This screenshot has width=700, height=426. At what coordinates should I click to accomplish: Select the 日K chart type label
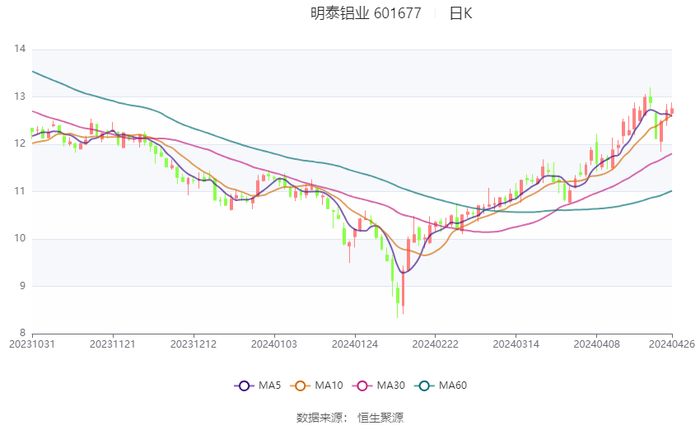tap(460, 14)
